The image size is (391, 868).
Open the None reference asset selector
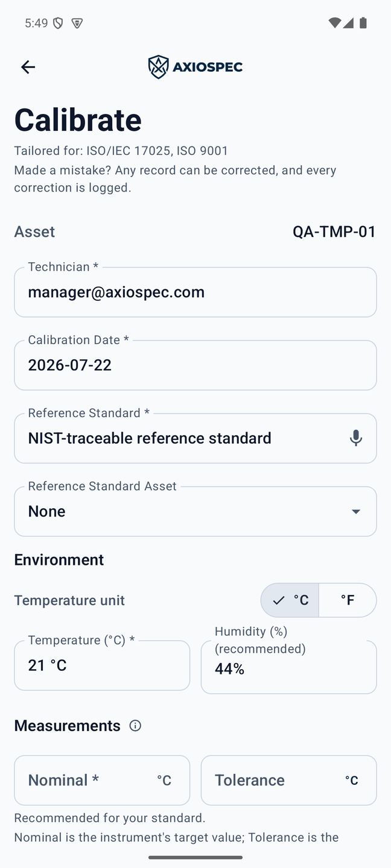[x=195, y=512]
